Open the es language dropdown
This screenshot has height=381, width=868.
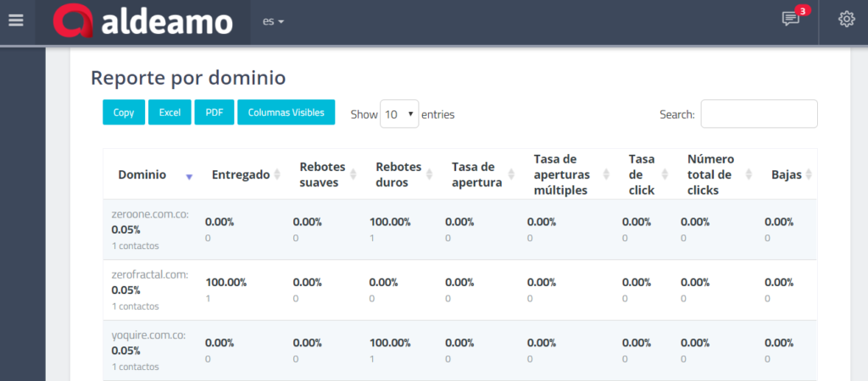click(x=273, y=21)
